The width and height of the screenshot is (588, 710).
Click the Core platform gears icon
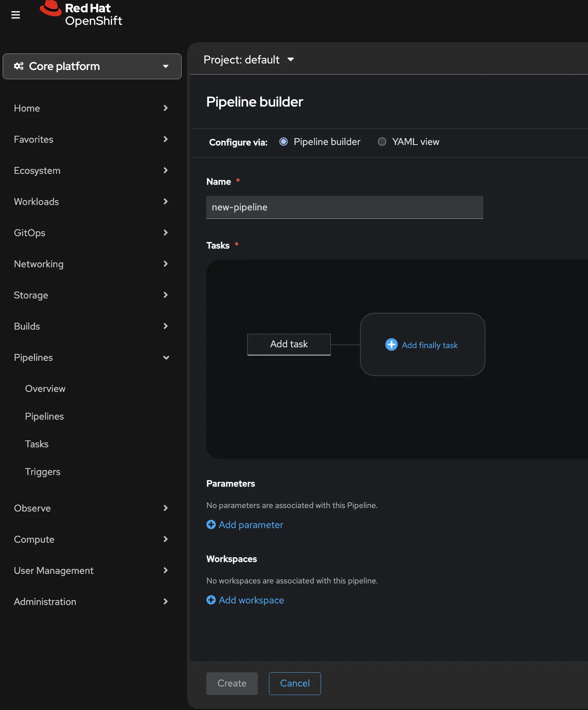[18, 66]
